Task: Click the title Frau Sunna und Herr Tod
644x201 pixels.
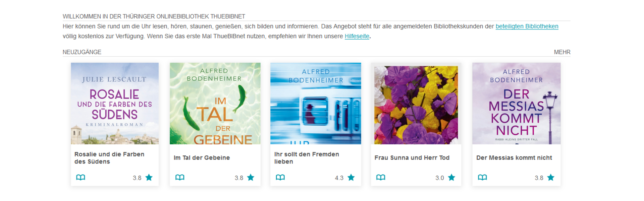Action: coord(412,158)
